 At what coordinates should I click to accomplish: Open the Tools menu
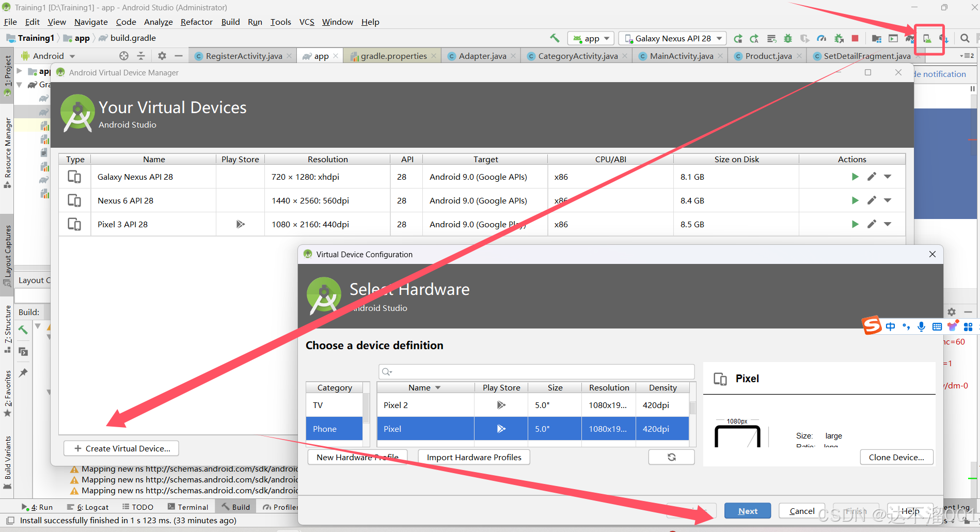pos(280,22)
